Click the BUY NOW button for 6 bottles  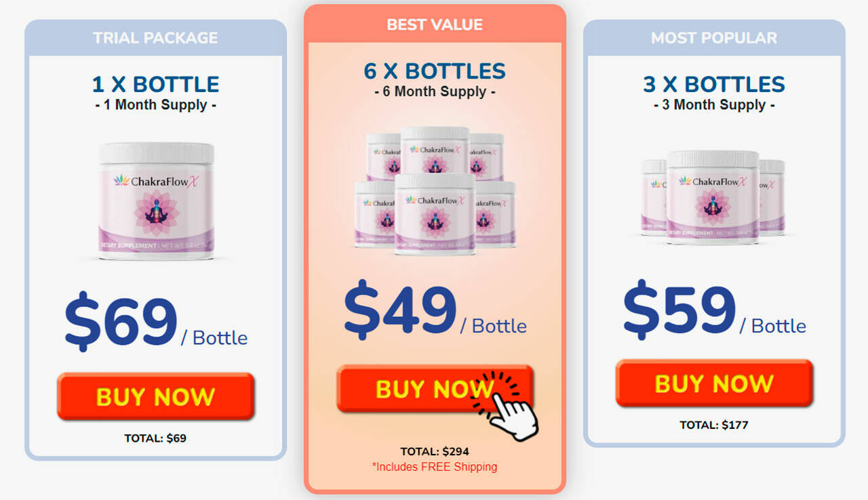(435, 389)
